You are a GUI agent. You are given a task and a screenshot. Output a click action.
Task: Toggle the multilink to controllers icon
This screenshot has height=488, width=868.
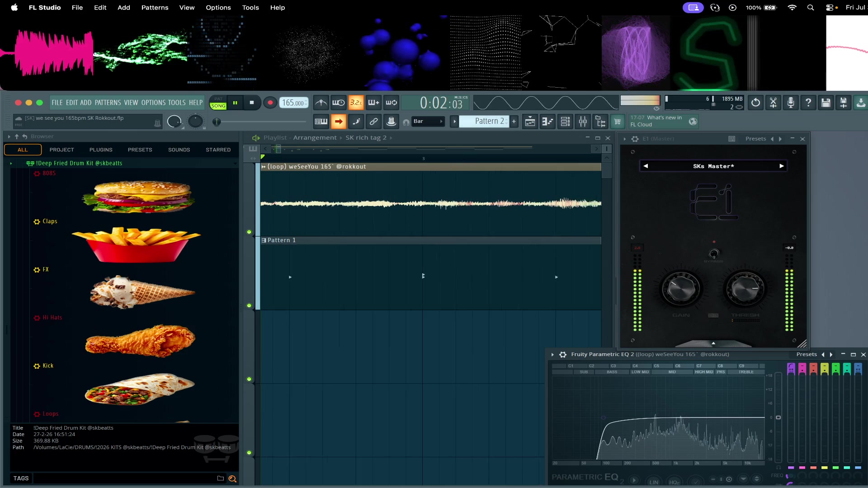pyautogui.click(x=374, y=121)
